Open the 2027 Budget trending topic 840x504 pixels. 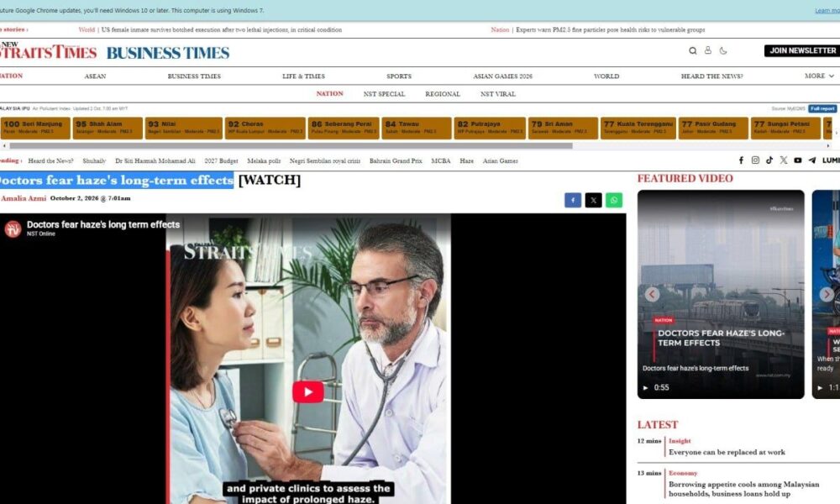coord(221,160)
